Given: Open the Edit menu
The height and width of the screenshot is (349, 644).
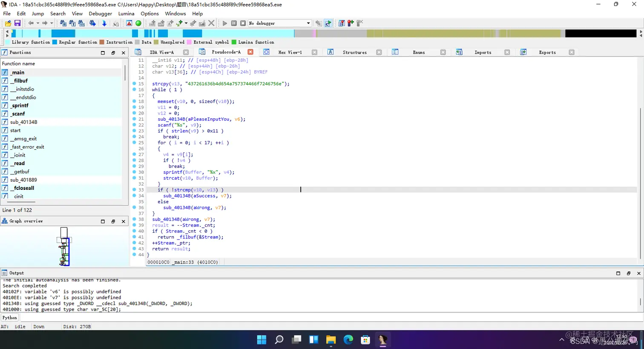Looking at the screenshot, I should coord(21,14).
